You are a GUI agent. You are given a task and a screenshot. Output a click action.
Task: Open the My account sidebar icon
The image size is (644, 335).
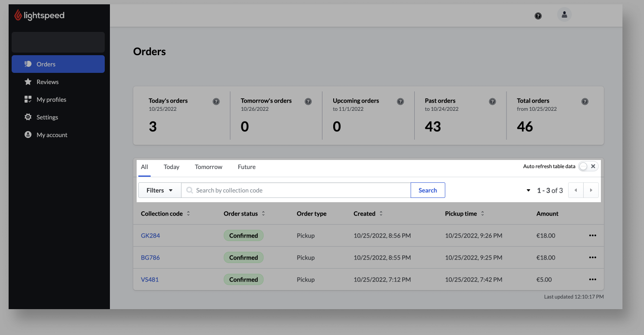pyautogui.click(x=28, y=135)
